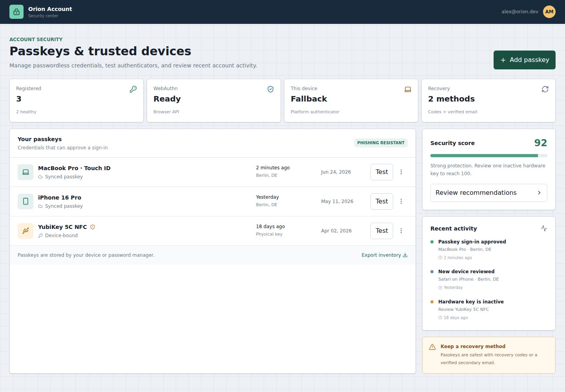The image size is (565, 392).
Task: Export the passkey inventory
Action: 385,255
